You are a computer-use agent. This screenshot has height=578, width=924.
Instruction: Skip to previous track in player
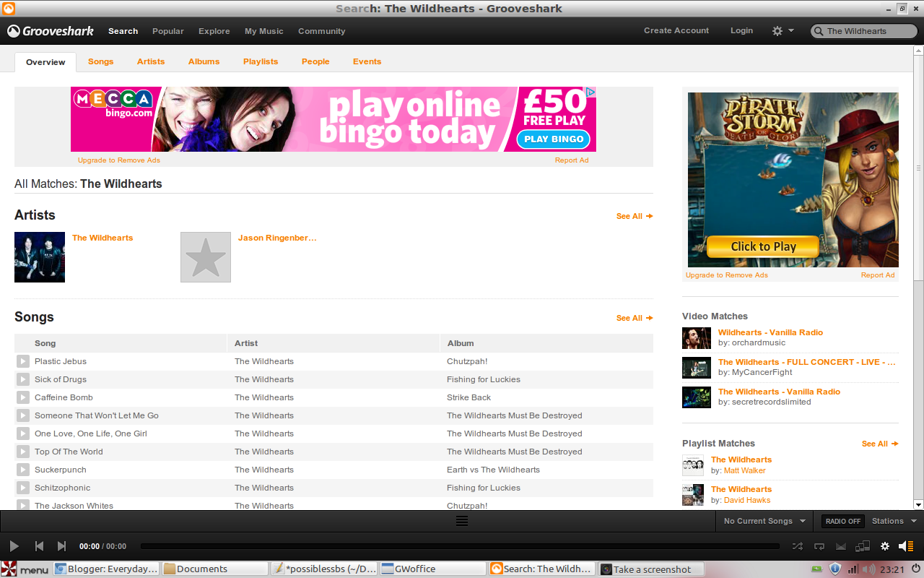click(x=40, y=547)
